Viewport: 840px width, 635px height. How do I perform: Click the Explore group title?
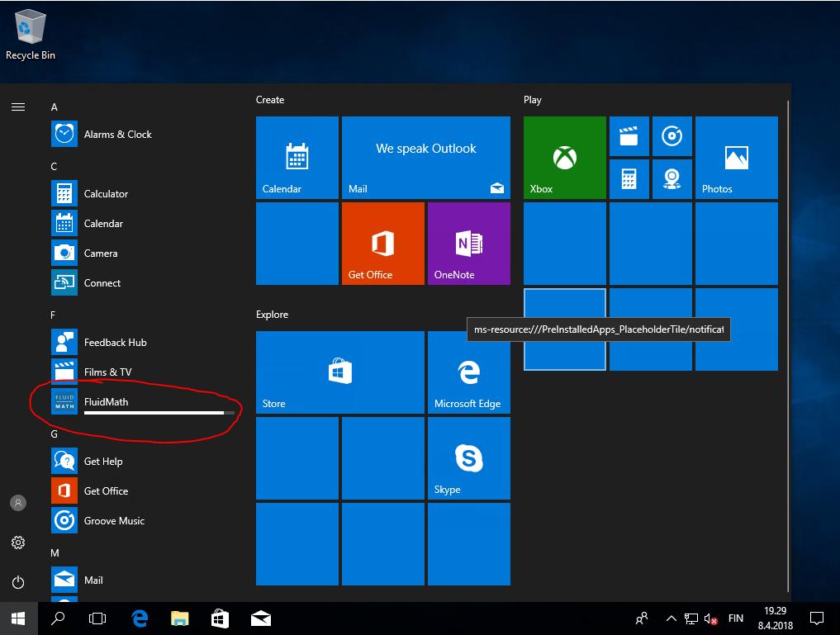click(272, 315)
